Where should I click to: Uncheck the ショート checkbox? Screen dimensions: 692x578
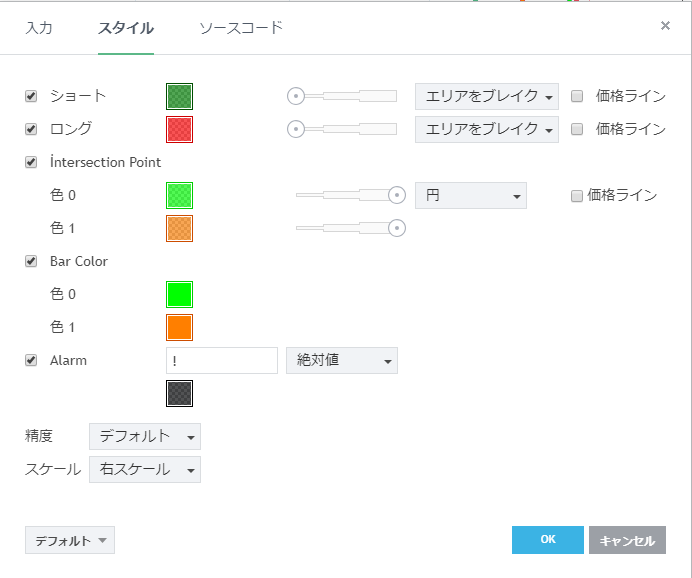(x=31, y=96)
